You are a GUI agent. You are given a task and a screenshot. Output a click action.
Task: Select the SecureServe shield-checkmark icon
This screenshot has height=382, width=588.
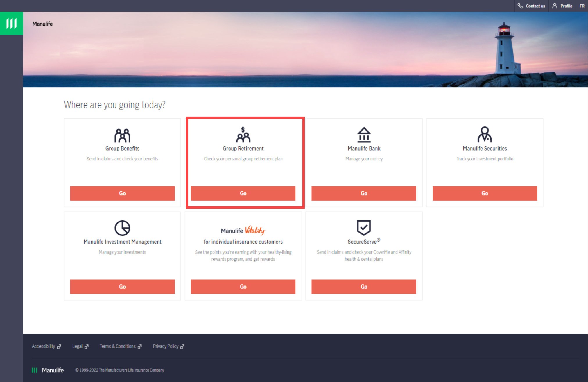click(x=364, y=227)
